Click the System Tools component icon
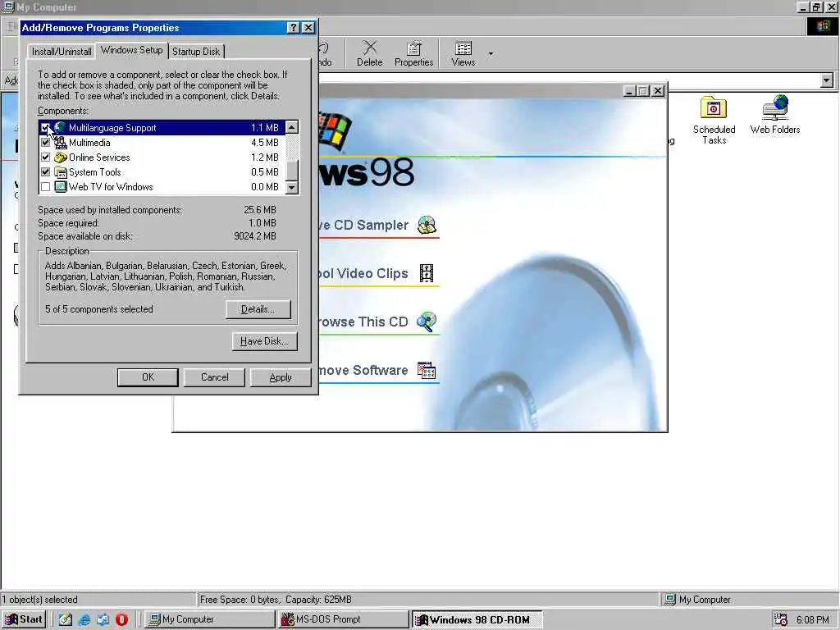Viewport: 840px width, 630px height. coord(60,172)
